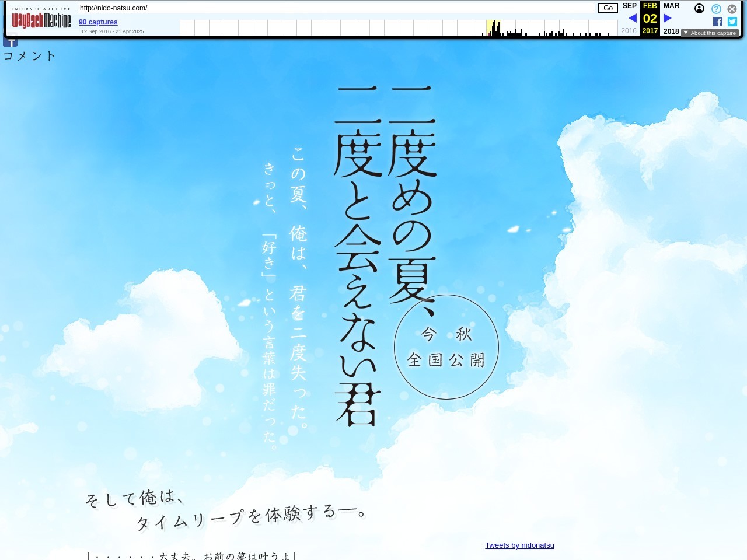Click the text タイムリープを体験する―。
Screen dimensions: 747x560
click(252, 517)
